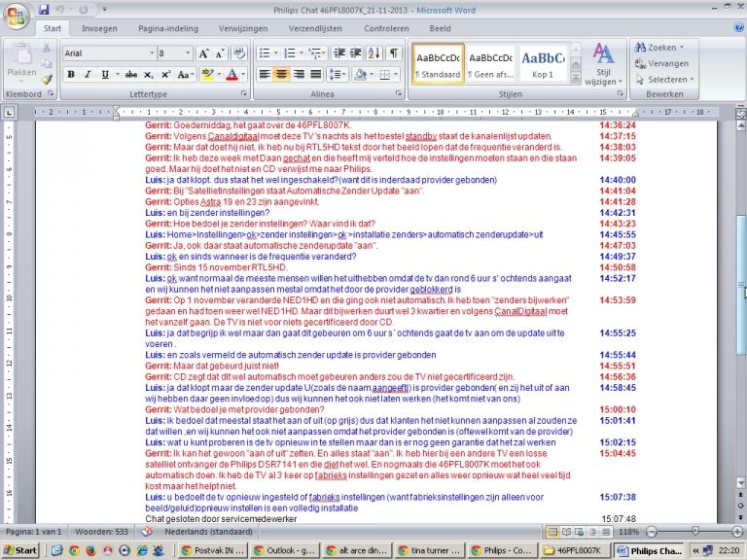The height and width of the screenshot is (560, 747).
Task: Apply Italic formatting
Action: tap(88, 74)
